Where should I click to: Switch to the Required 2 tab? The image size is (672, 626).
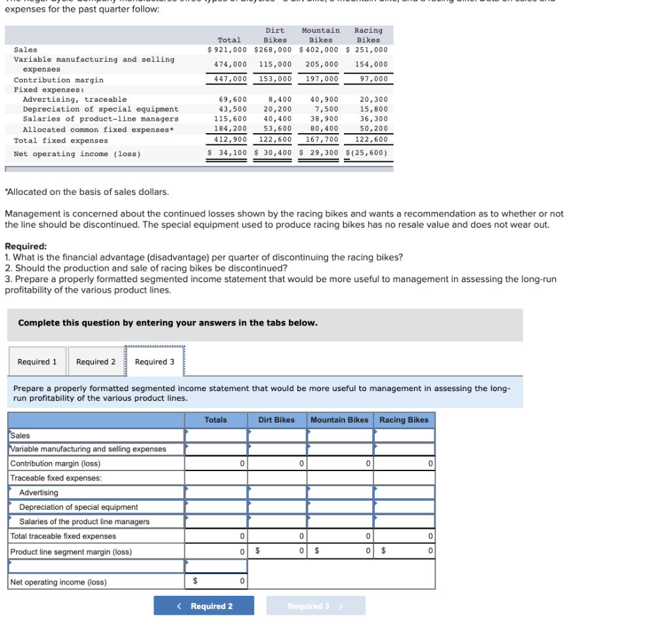(95, 361)
